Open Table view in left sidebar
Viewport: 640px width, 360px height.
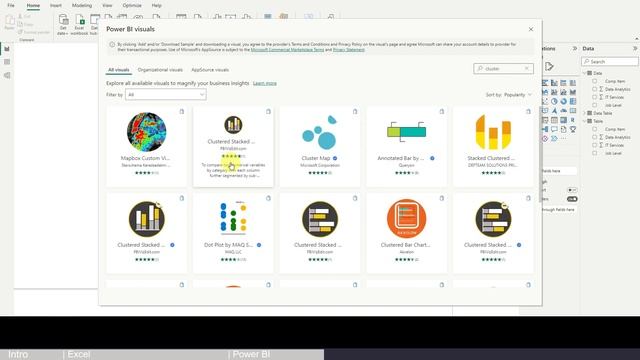[7, 62]
